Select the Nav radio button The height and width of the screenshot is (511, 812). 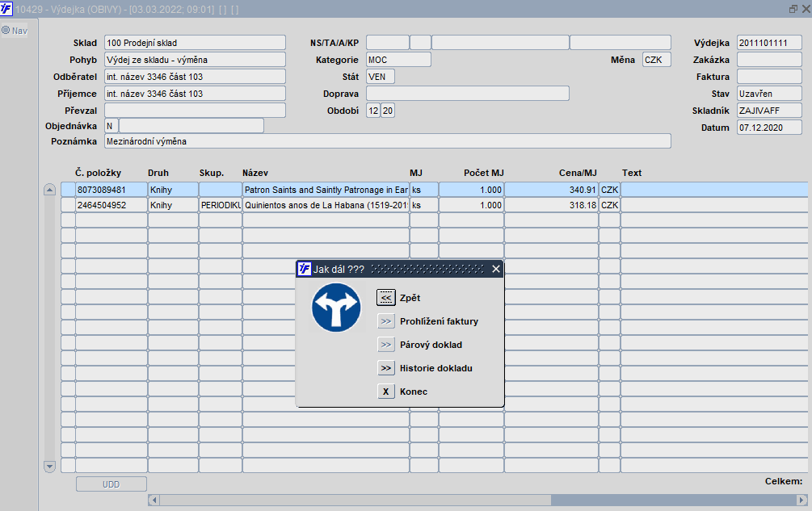click(6, 31)
